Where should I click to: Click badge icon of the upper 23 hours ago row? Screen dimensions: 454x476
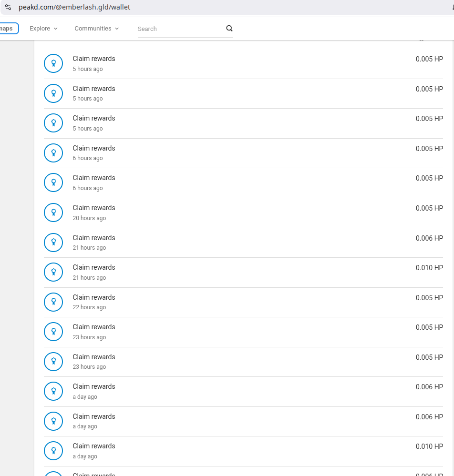pyautogui.click(x=53, y=332)
